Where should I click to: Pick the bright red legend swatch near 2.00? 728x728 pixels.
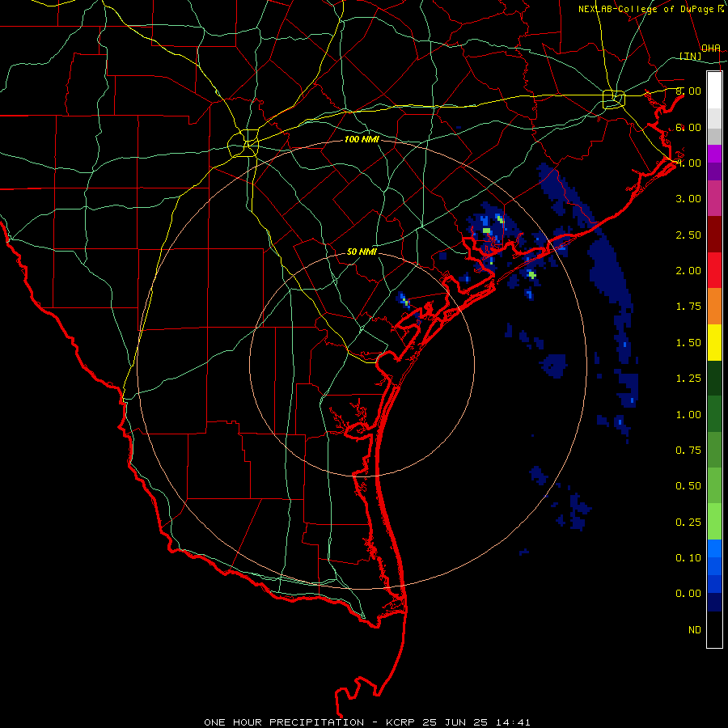click(714, 270)
